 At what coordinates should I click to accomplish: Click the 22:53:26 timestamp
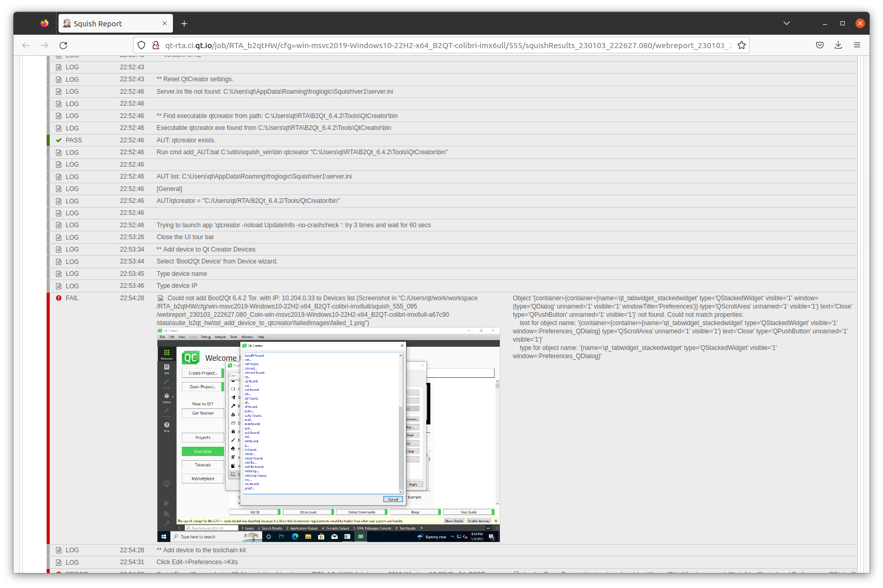132,237
